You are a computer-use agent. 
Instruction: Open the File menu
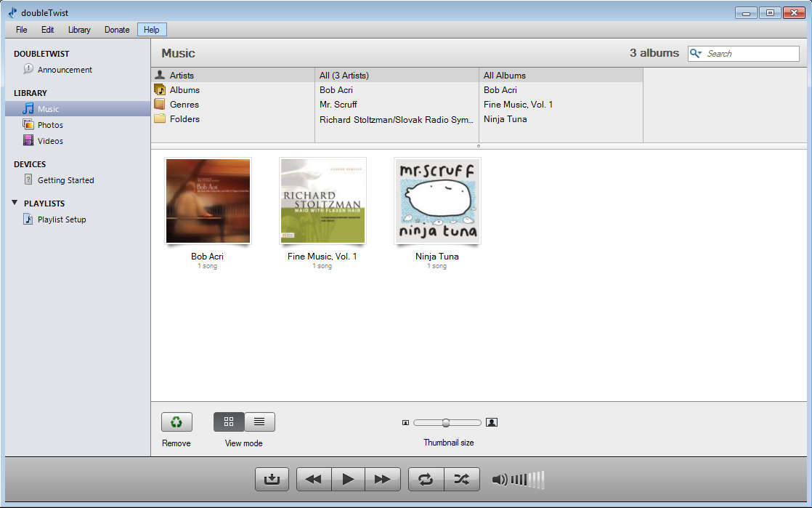pyautogui.click(x=21, y=30)
